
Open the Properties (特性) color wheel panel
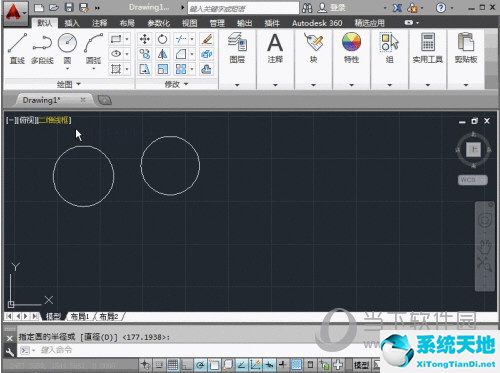(x=351, y=42)
